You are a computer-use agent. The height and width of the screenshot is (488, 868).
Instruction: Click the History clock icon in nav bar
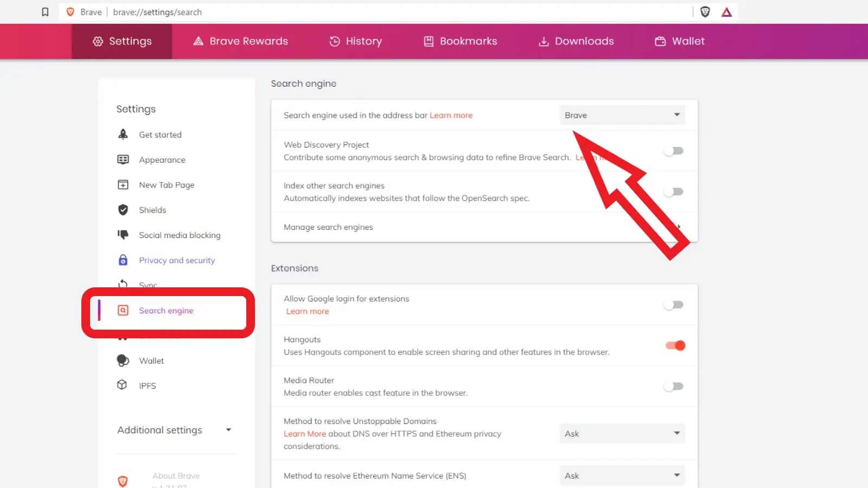335,41
